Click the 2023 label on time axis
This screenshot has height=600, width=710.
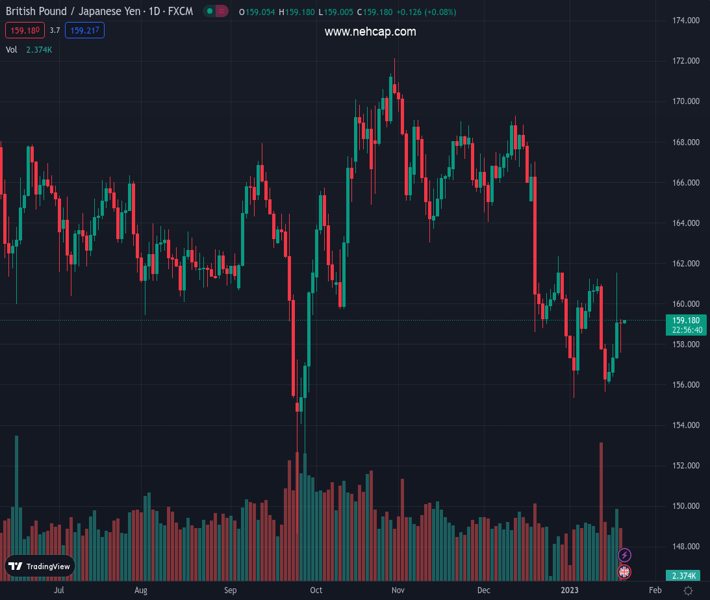coord(569,591)
